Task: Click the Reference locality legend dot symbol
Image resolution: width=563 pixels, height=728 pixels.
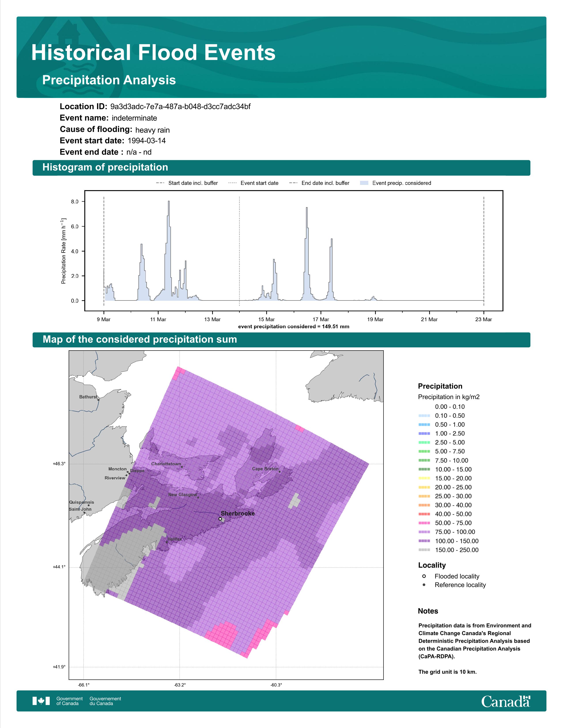Action: (x=424, y=585)
